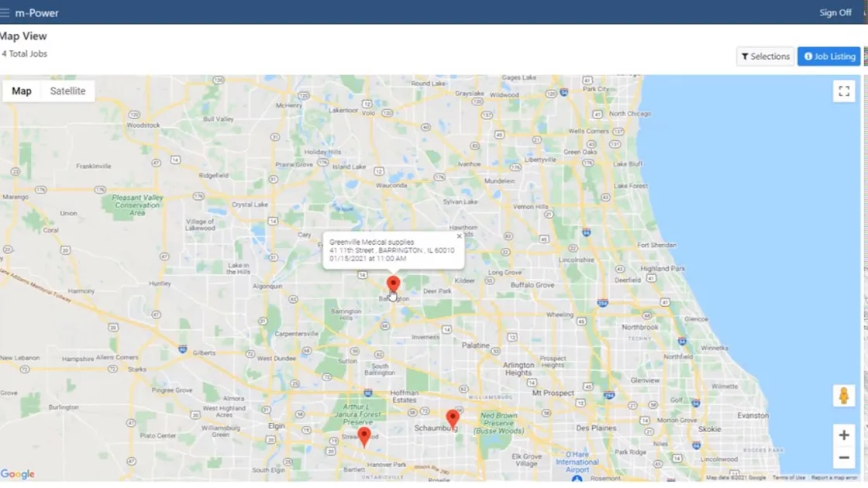Click the Arlington Heights map label
868x488 pixels.
click(518, 369)
